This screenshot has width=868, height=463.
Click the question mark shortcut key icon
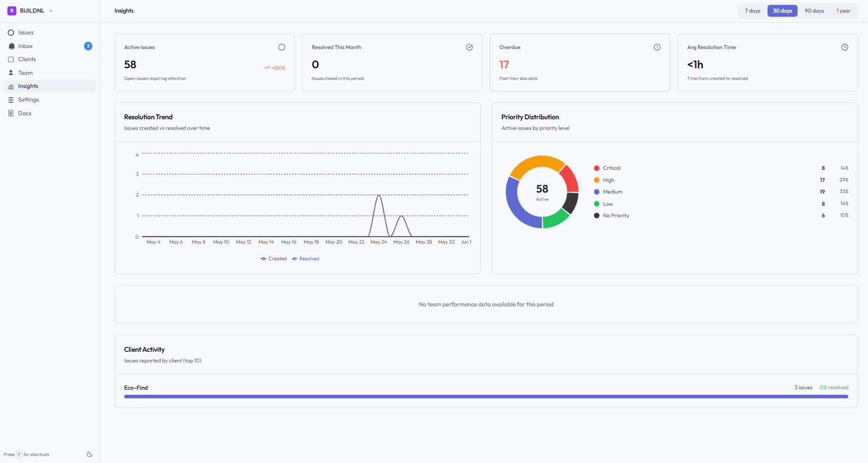click(19, 454)
